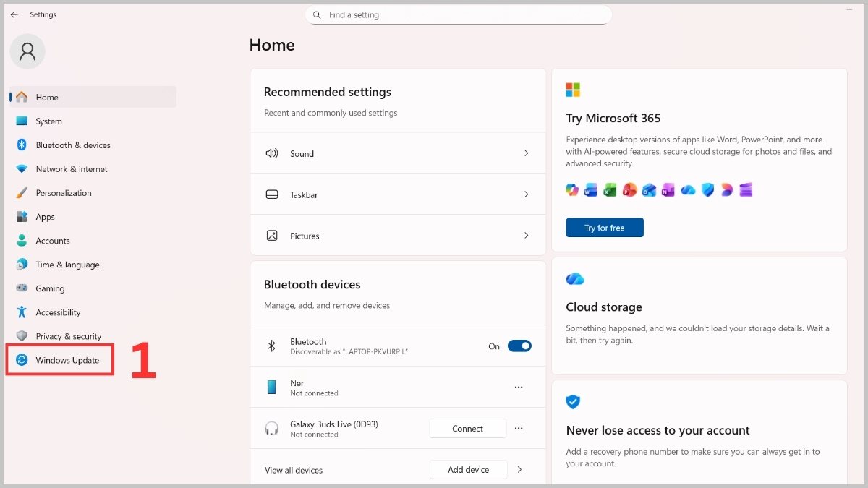The width and height of the screenshot is (868, 488).
Task: Select the Microsoft Defender shield icon
Action: (707, 189)
